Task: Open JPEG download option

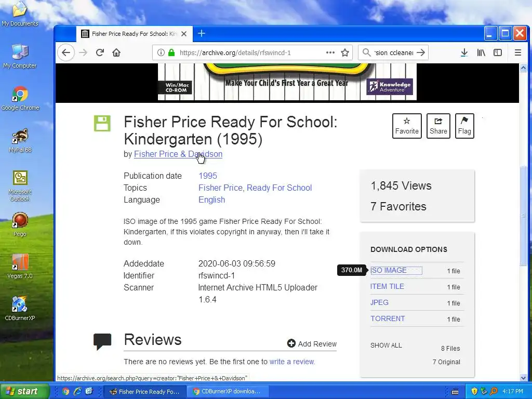Action: tap(379, 302)
